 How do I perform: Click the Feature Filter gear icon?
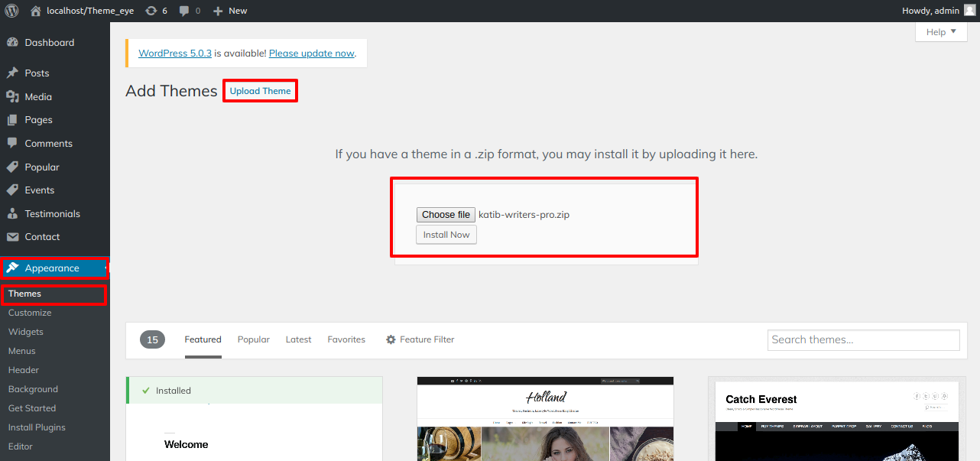391,339
